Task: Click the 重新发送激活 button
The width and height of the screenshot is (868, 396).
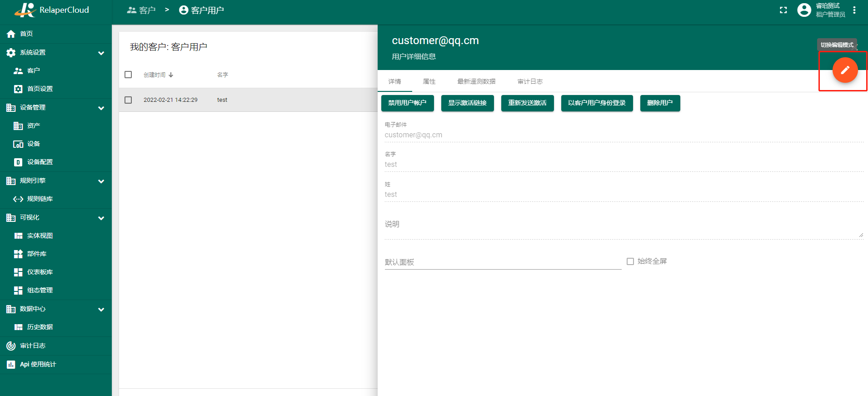Action: point(527,103)
